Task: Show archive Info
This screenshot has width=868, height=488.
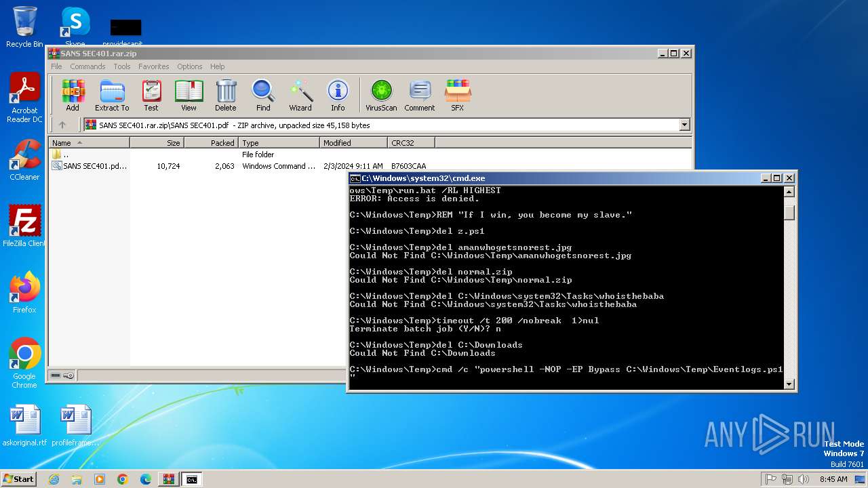Action: [x=338, y=96]
